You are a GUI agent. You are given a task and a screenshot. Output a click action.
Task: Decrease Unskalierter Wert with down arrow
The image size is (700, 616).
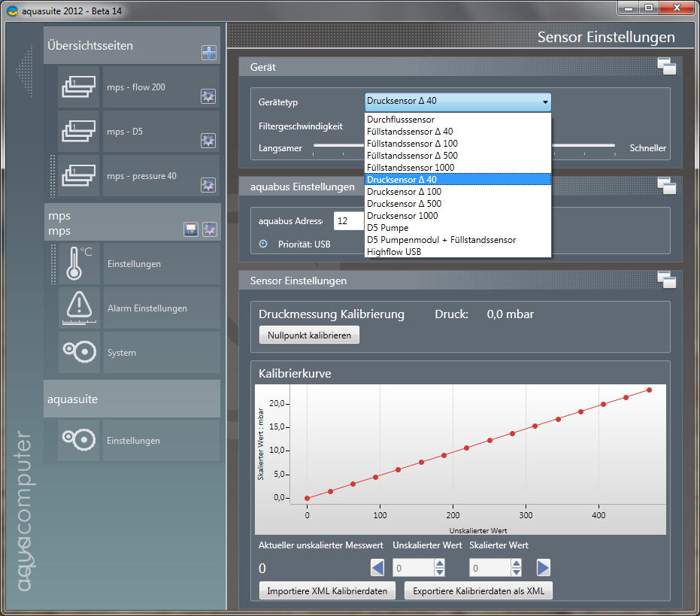[439, 572]
